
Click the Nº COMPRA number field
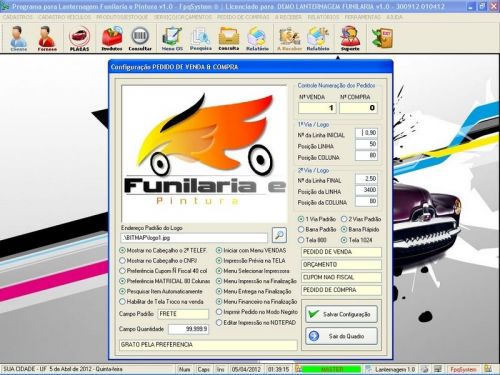pos(358,108)
